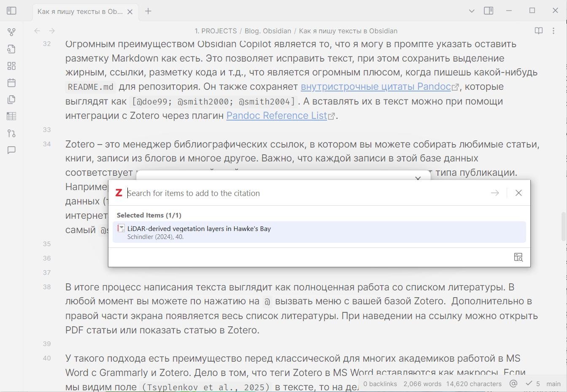This screenshot has width=567, height=392.
Task: Open citation settings icon in the Zotero dialog
Action: tap(518, 257)
